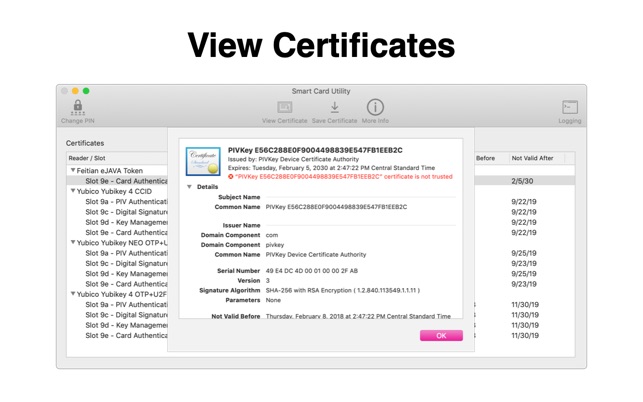Open the More Info toolbar icon
643x402 pixels.
point(375,107)
